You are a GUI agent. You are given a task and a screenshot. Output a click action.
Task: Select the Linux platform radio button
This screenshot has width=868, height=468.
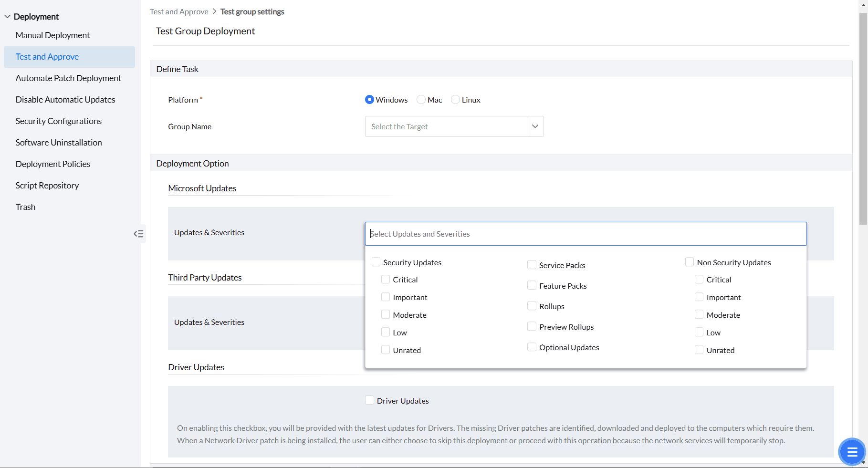pos(455,100)
